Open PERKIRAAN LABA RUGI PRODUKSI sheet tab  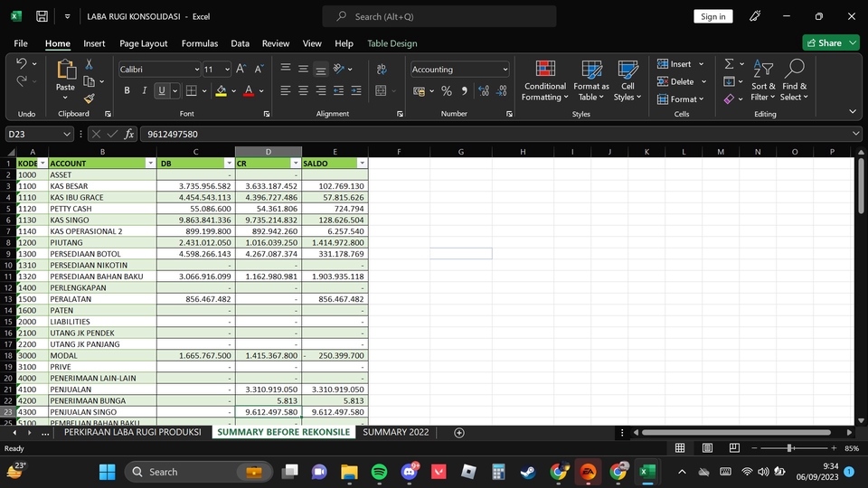click(x=132, y=432)
